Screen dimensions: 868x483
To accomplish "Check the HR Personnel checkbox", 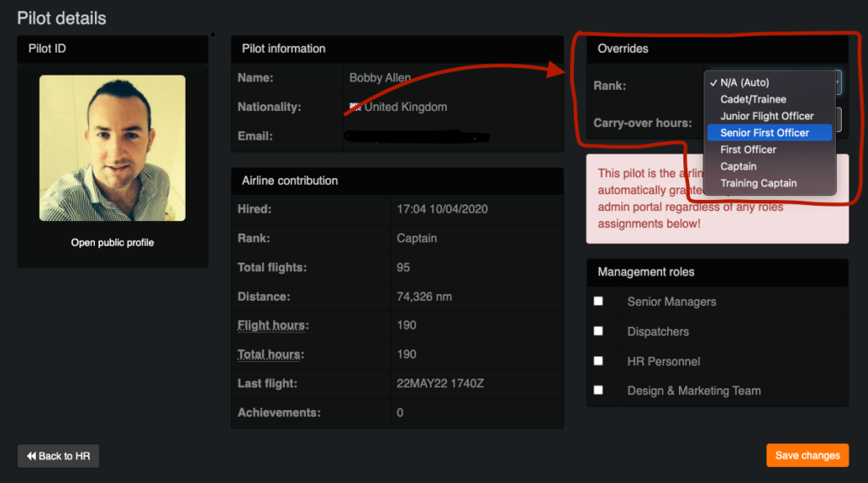I will (598, 361).
